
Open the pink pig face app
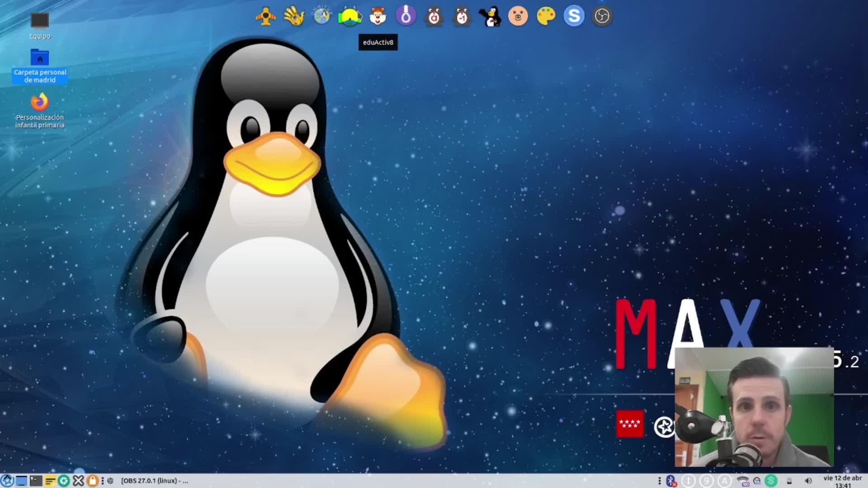[x=518, y=17]
